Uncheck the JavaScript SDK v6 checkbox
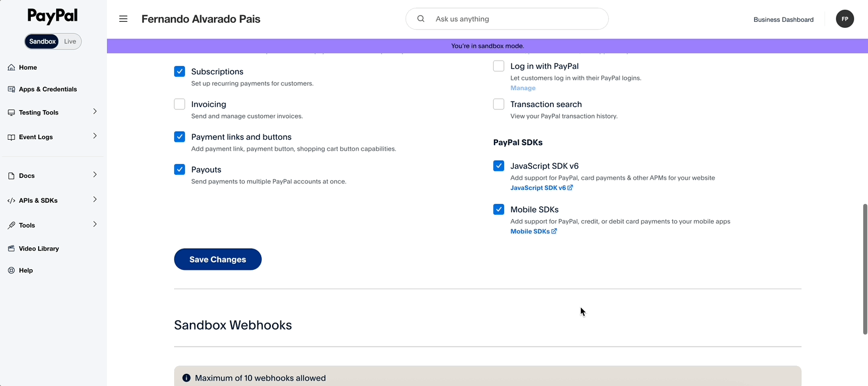868x386 pixels. tap(499, 166)
